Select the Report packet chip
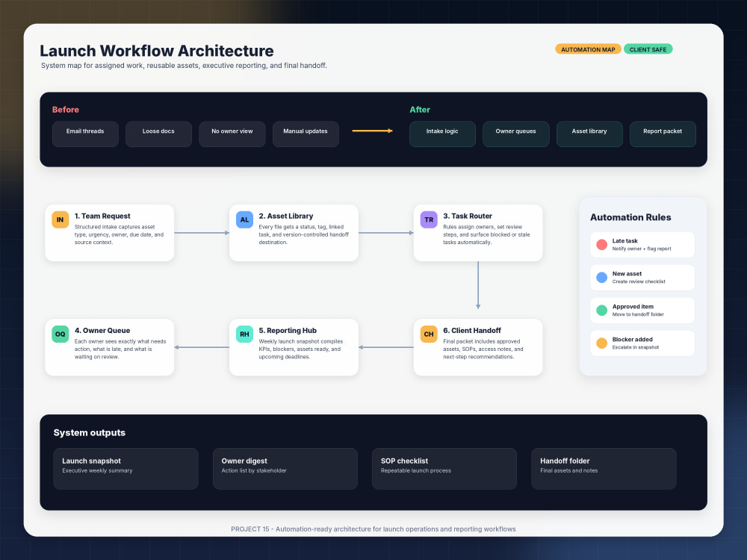The image size is (747, 560). [x=663, y=134]
